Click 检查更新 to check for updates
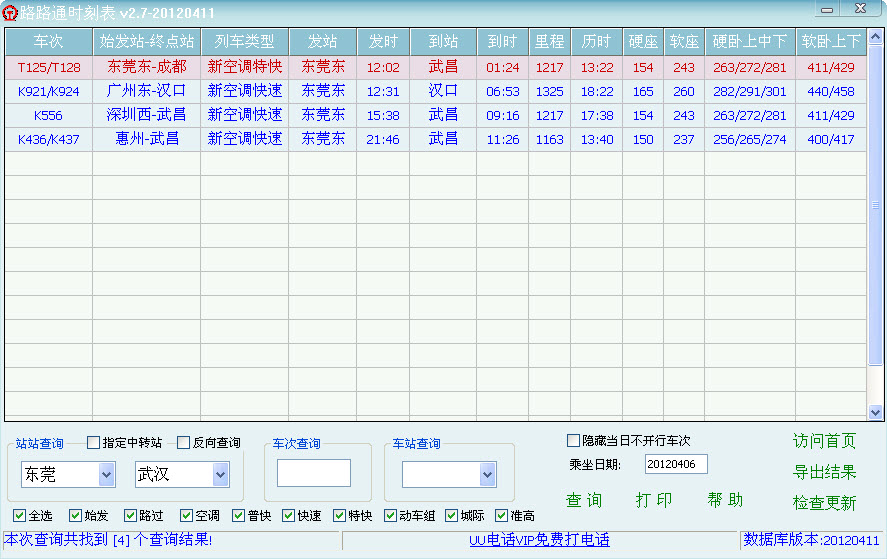 [x=824, y=502]
